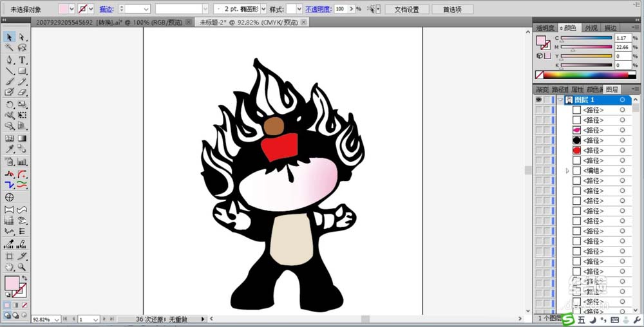Screen dimensions: 644x327
Task: Switch fill to Gradient mode button in the toolbox
Action: 15,305
